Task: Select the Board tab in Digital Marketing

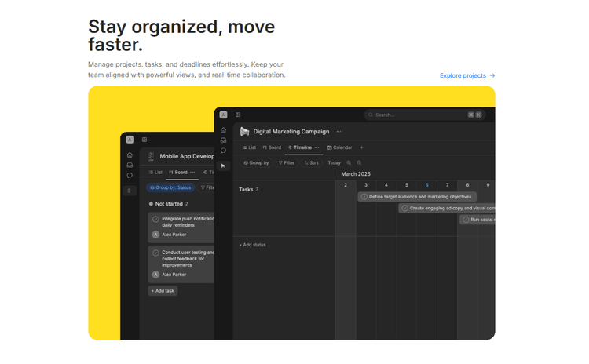Action: (272, 147)
